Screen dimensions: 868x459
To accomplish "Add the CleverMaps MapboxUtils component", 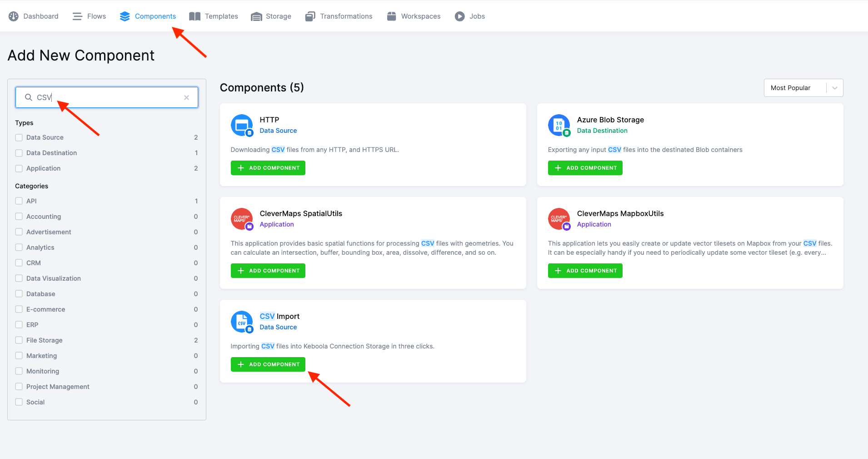I will pyautogui.click(x=585, y=271).
